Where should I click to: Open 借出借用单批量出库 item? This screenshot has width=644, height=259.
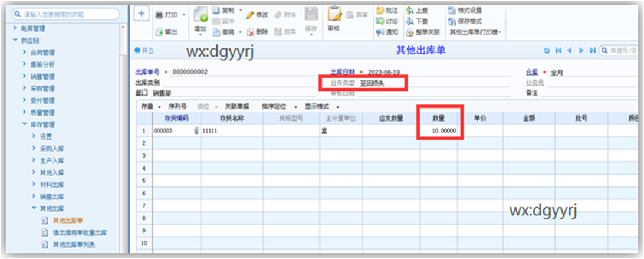tap(80, 232)
